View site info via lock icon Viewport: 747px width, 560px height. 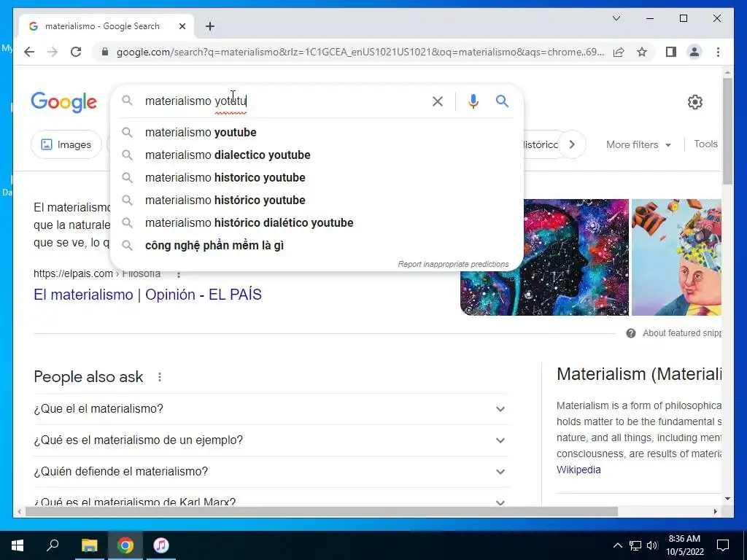tap(105, 52)
